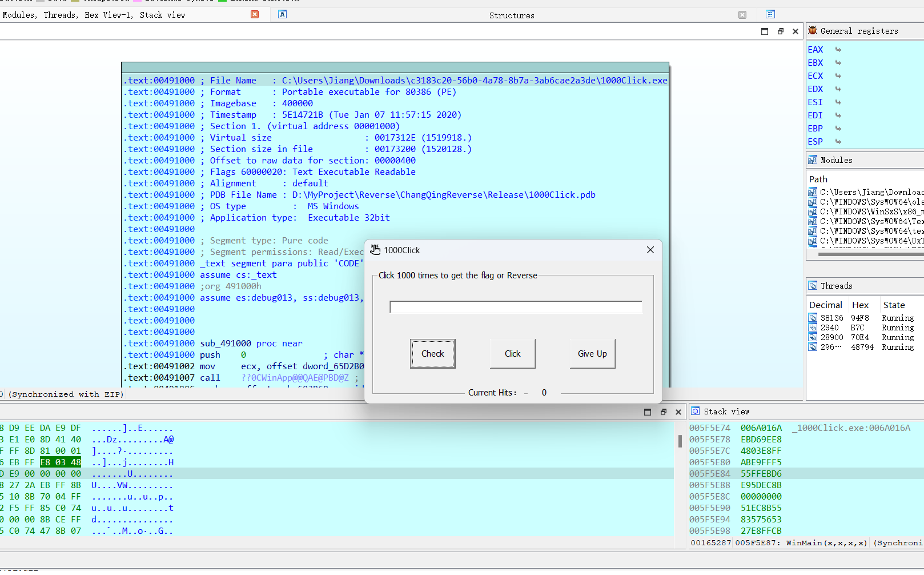Click the icon of thread 28900
924x575 pixels.
click(x=813, y=337)
